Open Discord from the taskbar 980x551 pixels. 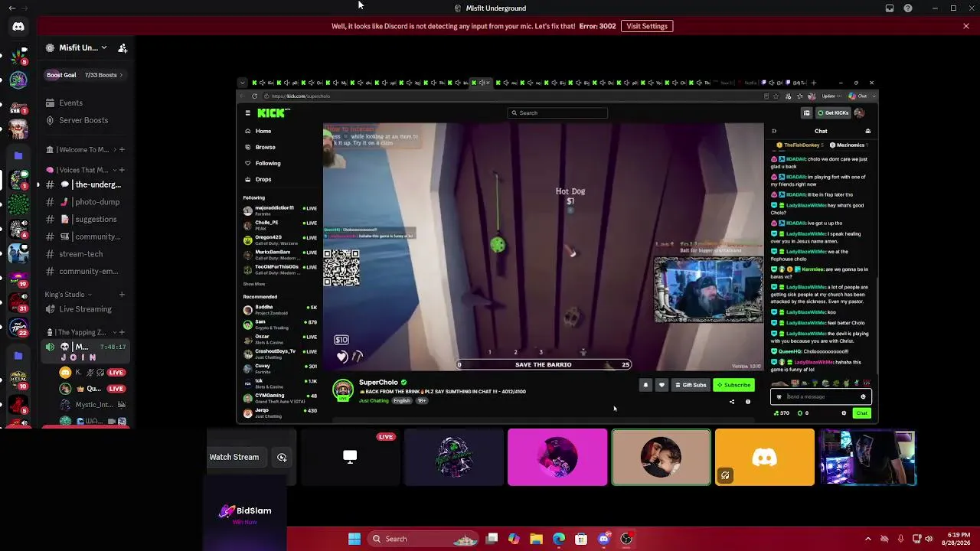click(604, 539)
